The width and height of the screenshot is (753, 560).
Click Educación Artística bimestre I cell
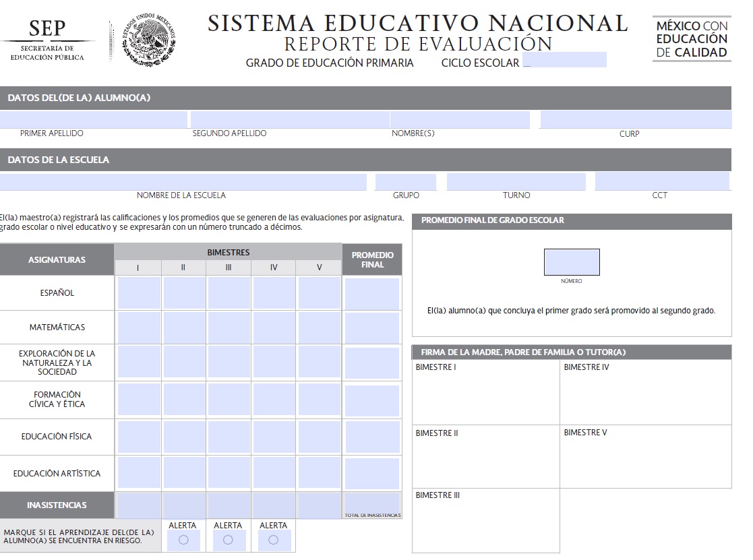point(140,472)
